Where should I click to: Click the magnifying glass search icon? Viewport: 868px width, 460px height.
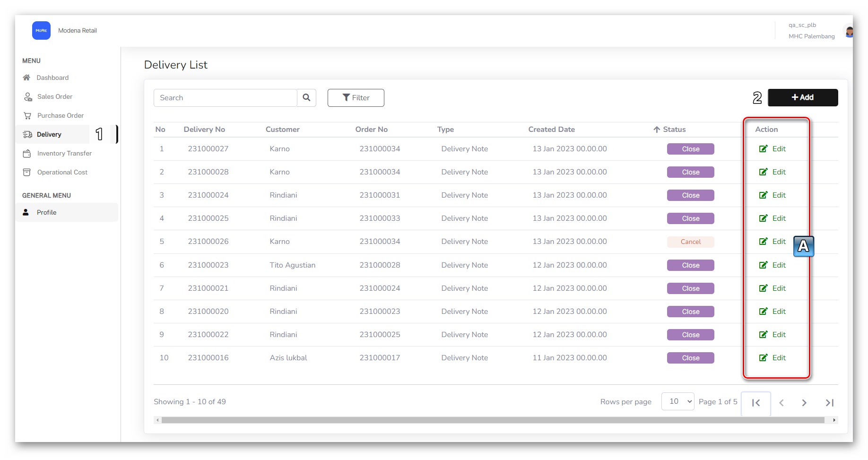click(306, 98)
